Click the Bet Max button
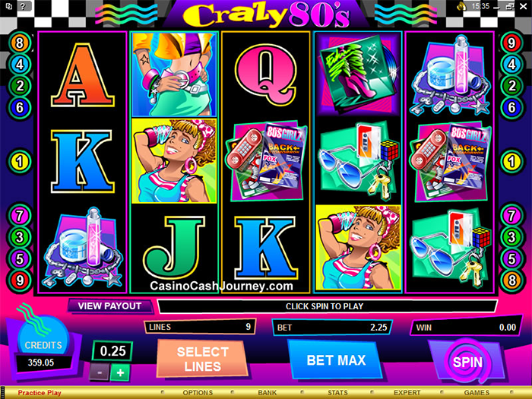Viewport: 532px width, 399px height. point(336,360)
